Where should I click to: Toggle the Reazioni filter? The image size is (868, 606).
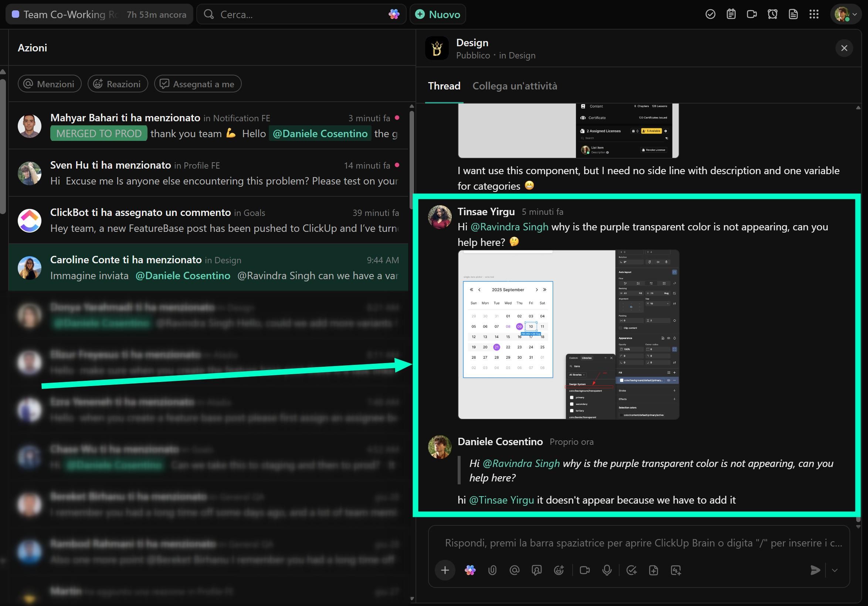click(118, 84)
